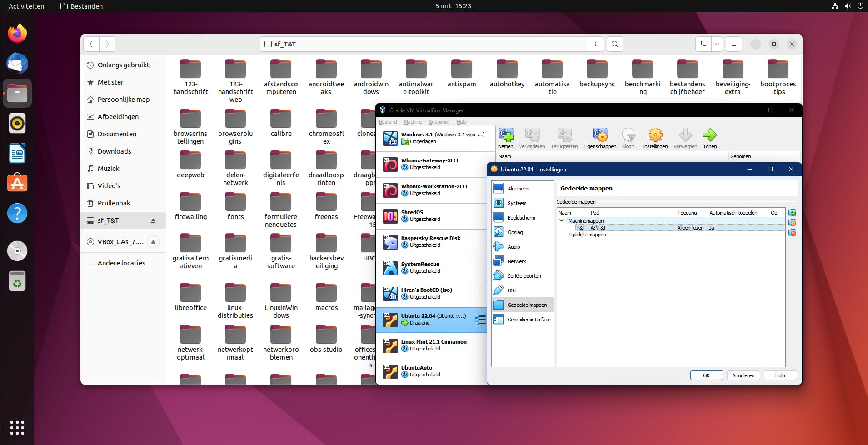Add a new shared folder with the plus-folder icon
The image size is (868, 445).
[792, 212]
